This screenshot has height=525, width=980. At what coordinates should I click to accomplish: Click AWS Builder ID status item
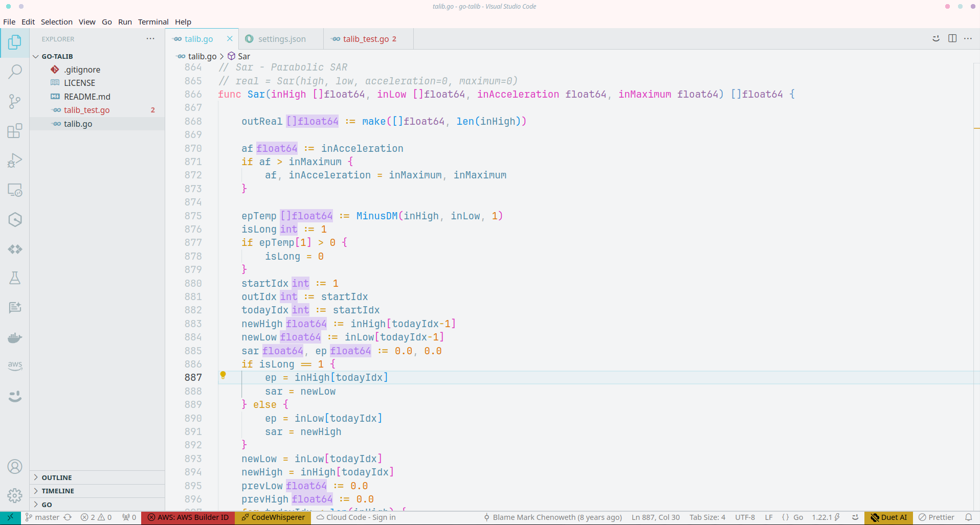[188, 517]
